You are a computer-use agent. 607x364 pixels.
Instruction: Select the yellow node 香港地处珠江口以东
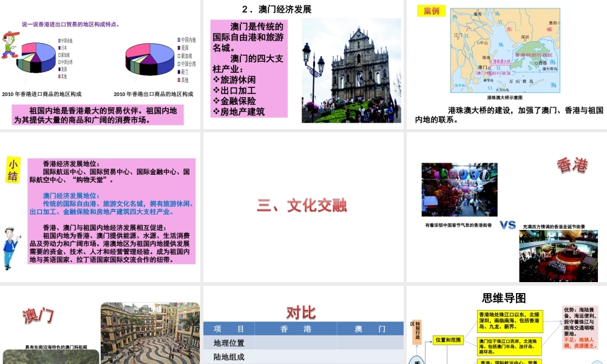509,321
